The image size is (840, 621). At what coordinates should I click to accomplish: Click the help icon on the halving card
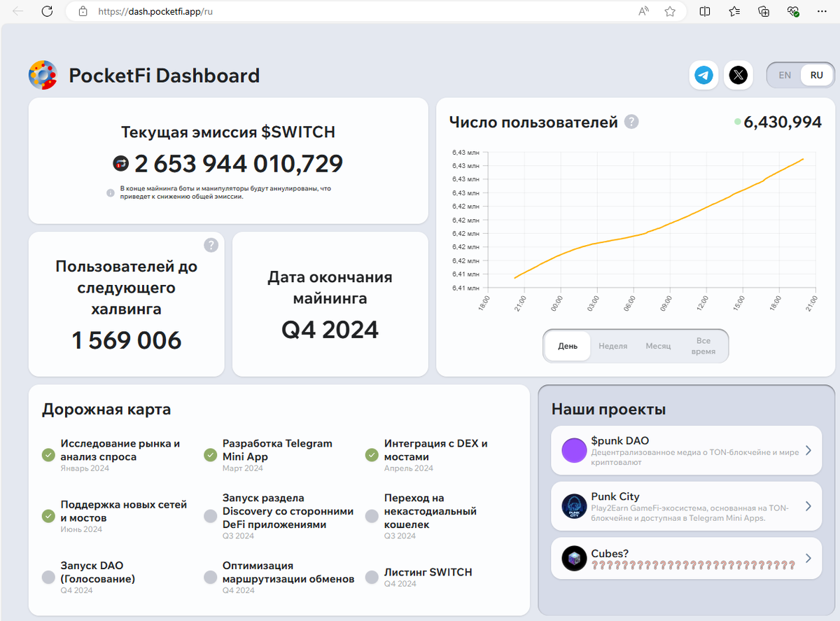point(211,245)
